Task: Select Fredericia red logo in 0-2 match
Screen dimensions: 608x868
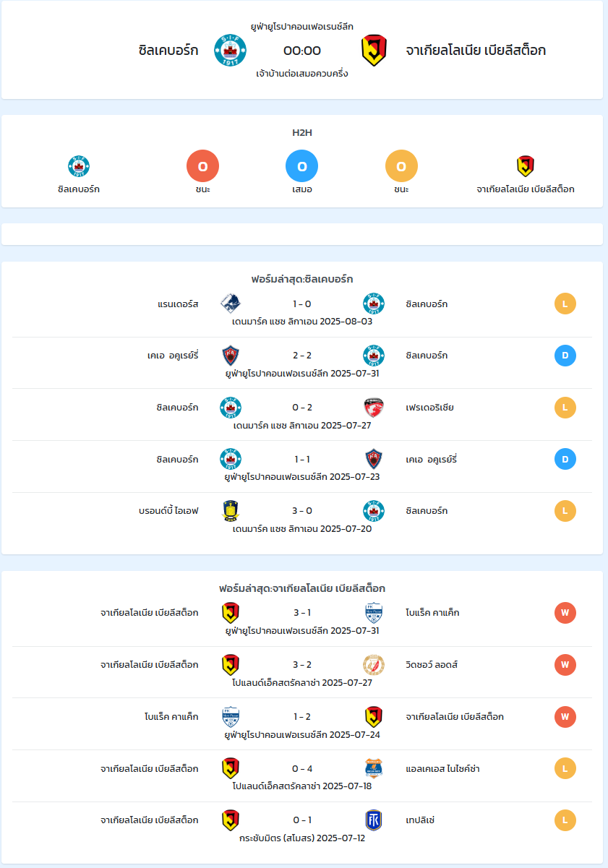Action: point(374,408)
